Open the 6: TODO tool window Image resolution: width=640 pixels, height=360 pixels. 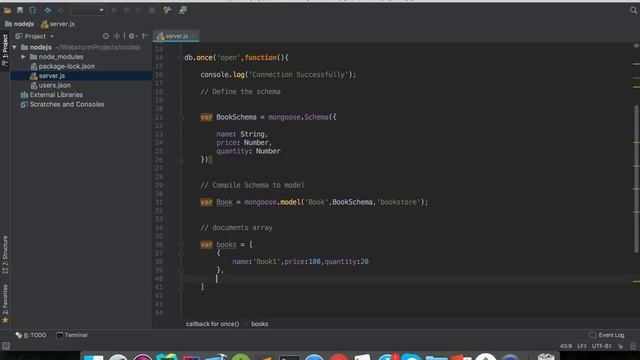click(x=31, y=335)
